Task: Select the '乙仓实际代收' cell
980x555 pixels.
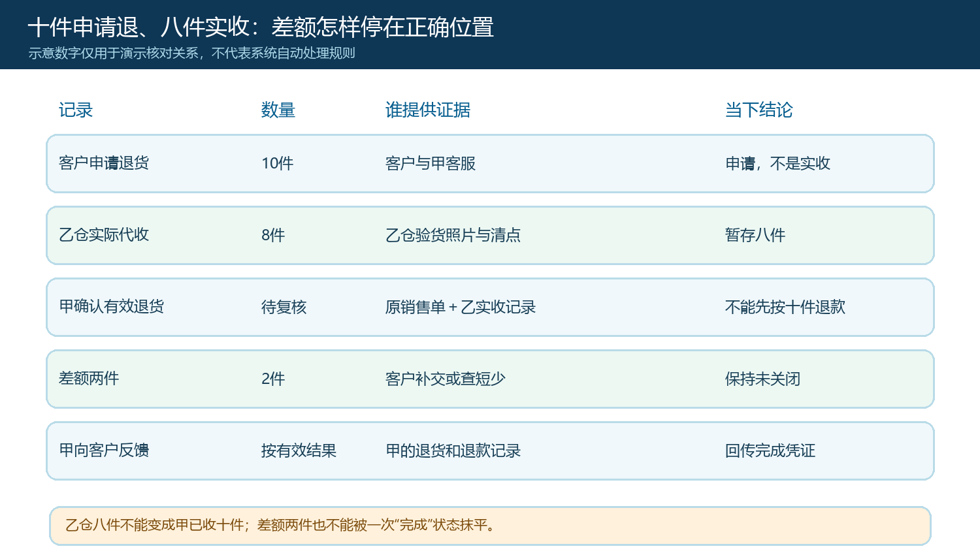Action: (104, 235)
